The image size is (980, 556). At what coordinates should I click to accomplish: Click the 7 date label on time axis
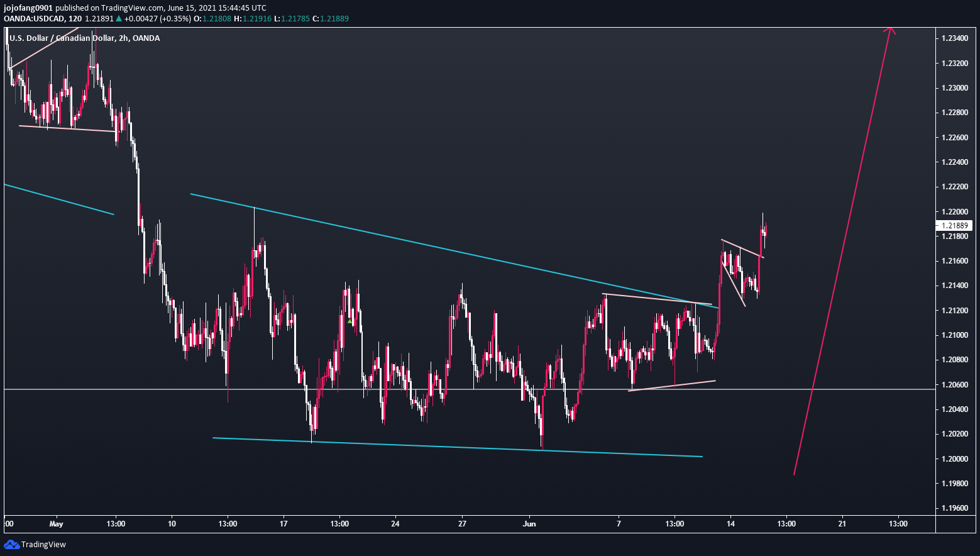pos(619,523)
